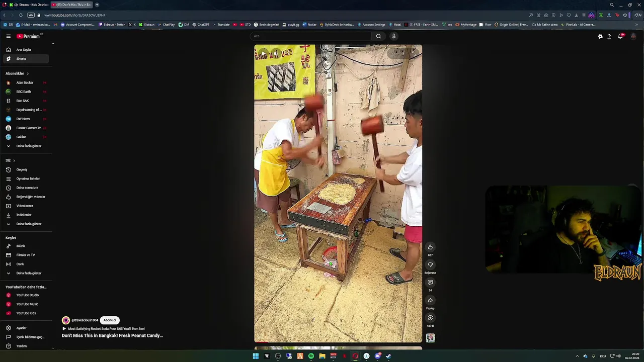Image resolution: width=644 pixels, height=362 pixels.
Task: Open the Abonelikler subscriptions section
Action: [x=17, y=73]
